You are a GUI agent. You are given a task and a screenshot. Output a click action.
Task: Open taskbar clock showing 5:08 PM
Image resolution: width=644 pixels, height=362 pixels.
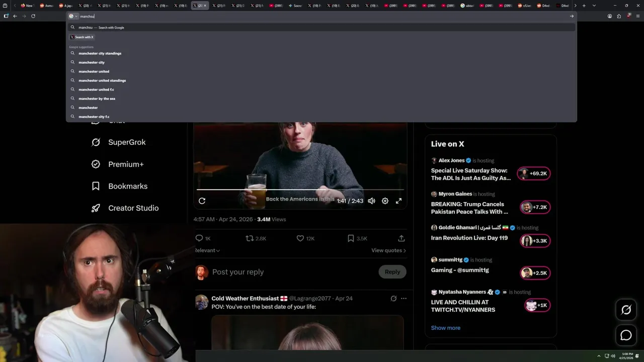627,356
